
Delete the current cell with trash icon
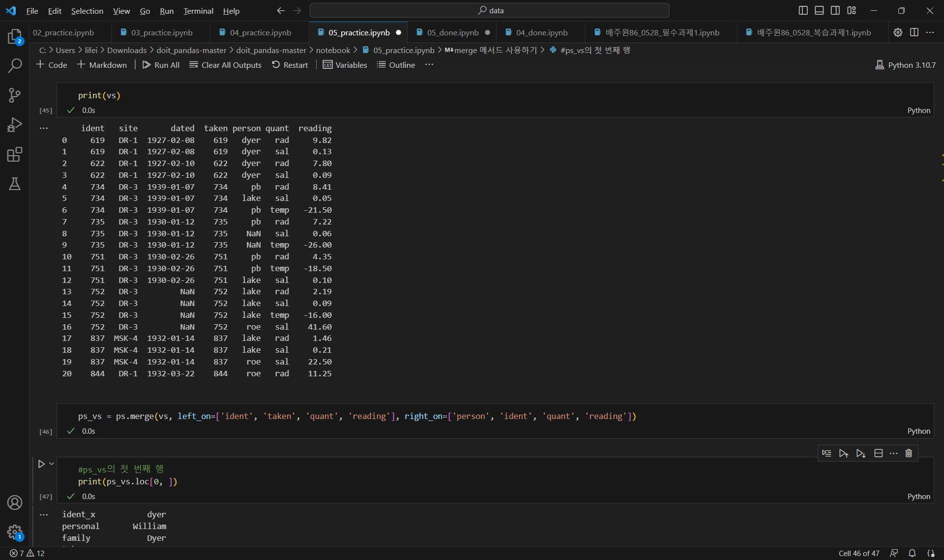tap(909, 453)
